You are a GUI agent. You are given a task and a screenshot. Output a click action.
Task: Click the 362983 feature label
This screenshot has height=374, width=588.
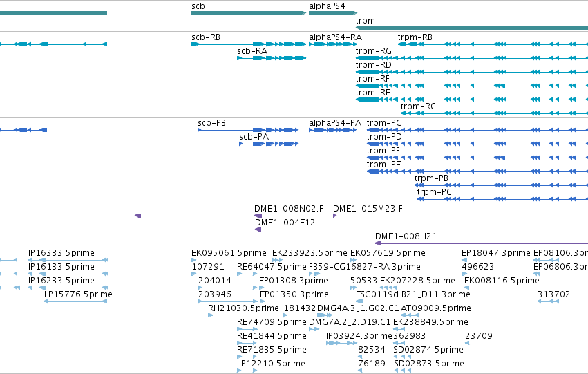coord(410,337)
